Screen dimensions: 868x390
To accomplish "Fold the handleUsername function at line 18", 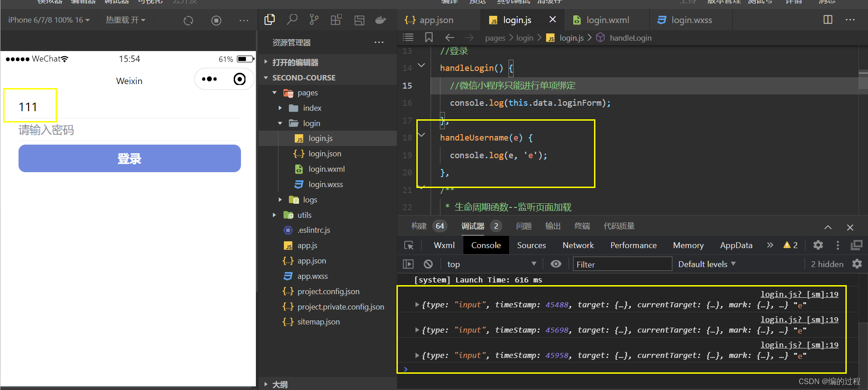I will coord(421,135).
